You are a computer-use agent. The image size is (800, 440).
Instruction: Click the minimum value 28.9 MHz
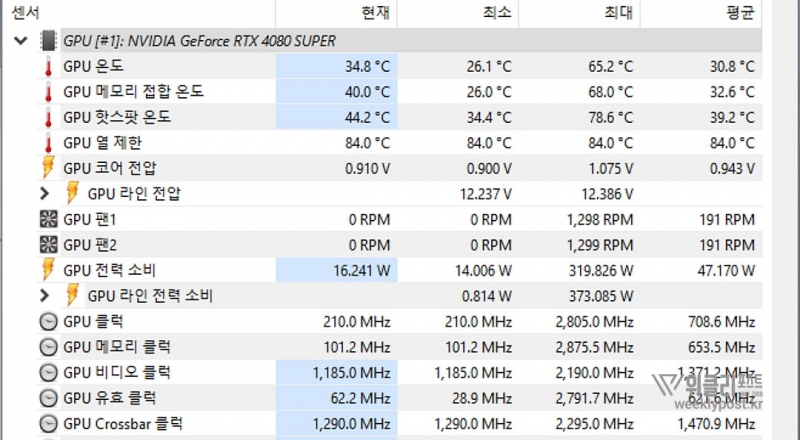click(x=482, y=398)
